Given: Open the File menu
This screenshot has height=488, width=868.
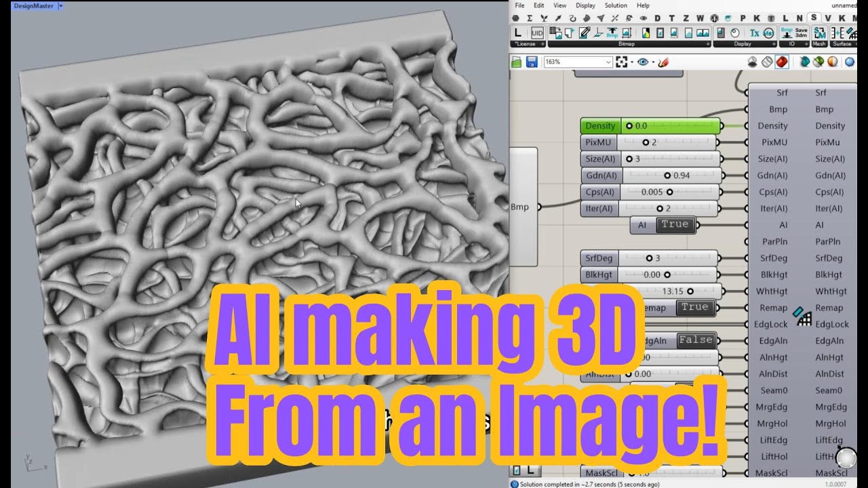Looking at the screenshot, I should pyautogui.click(x=519, y=5).
